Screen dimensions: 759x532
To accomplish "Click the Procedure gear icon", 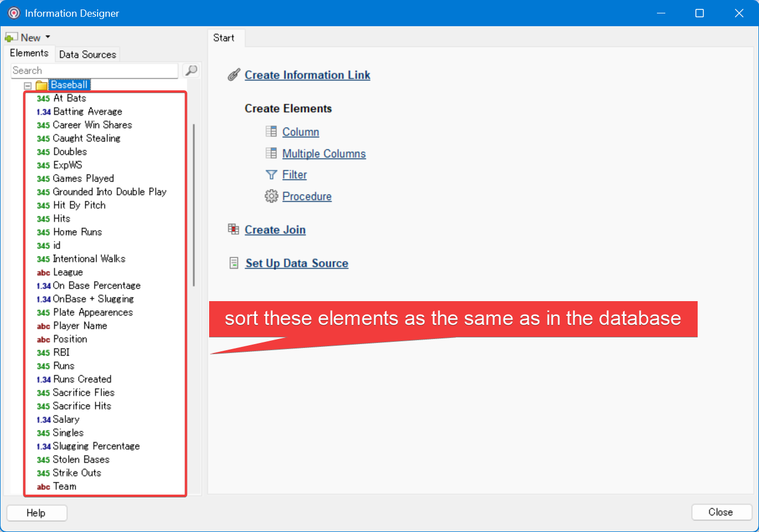I will click(271, 196).
